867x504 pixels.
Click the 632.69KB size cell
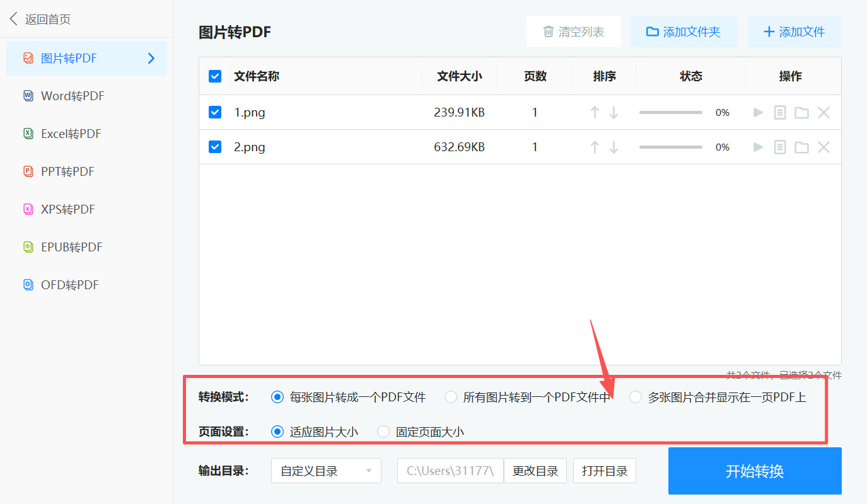[459, 147]
